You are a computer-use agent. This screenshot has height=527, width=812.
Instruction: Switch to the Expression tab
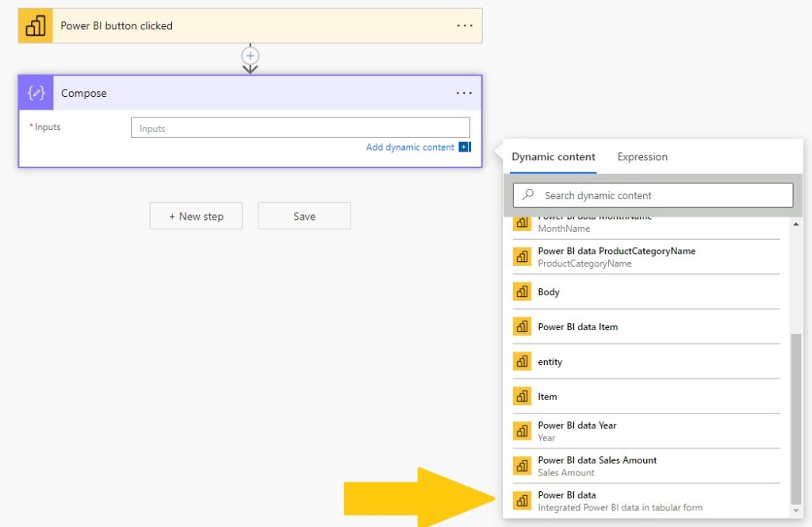click(642, 156)
